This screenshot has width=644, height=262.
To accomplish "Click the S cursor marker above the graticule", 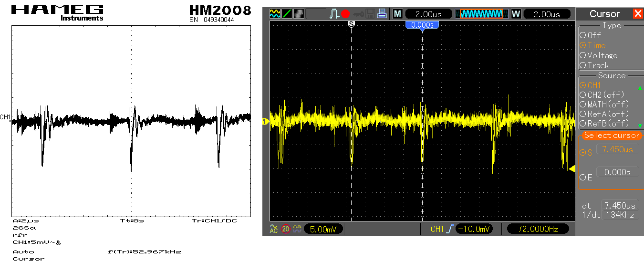I will click(352, 23).
